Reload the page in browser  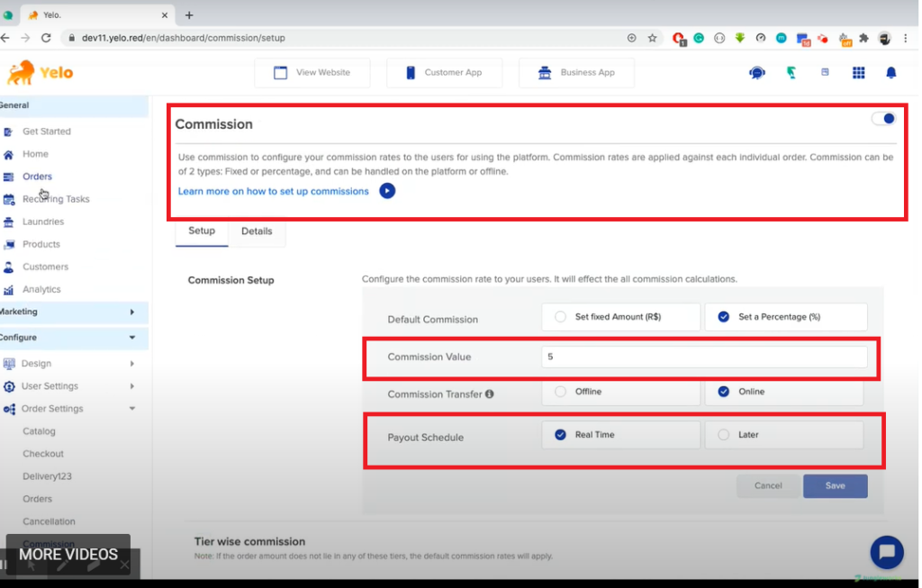pos(46,38)
